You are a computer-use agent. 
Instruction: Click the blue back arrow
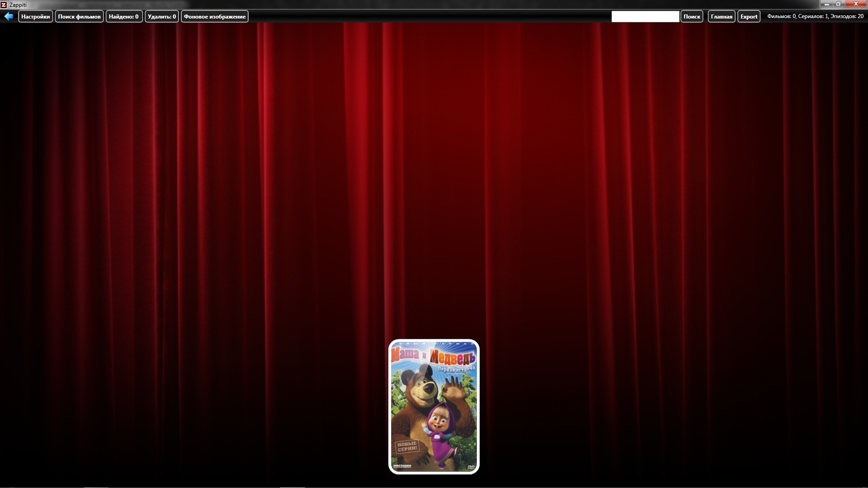click(9, 17)
